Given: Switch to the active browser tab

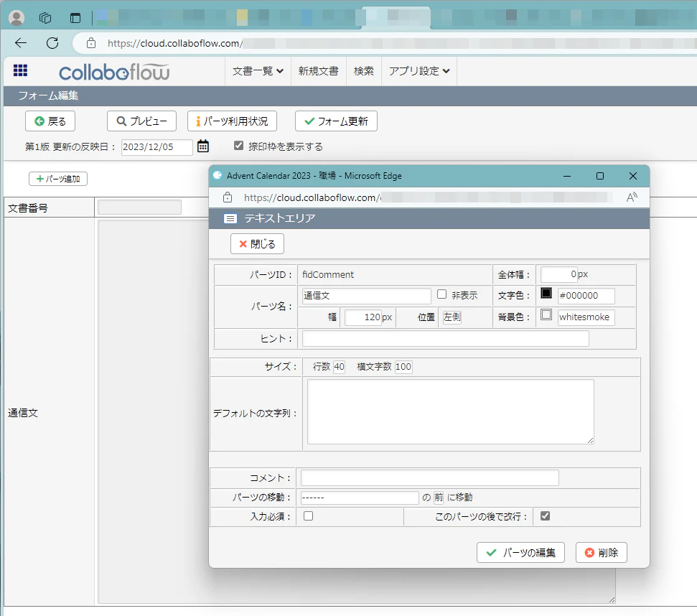Looking at the screenshot, I should 396,18.
